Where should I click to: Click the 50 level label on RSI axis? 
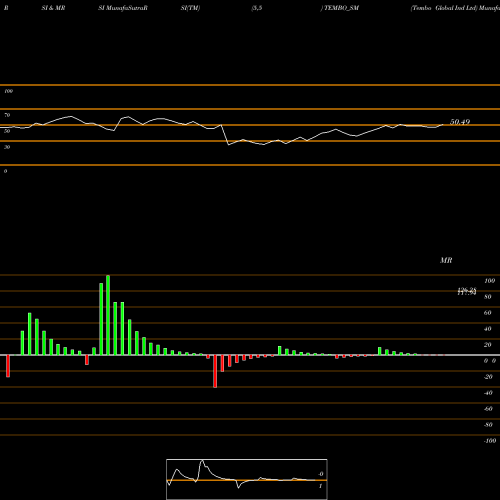(x=7, y=131)
